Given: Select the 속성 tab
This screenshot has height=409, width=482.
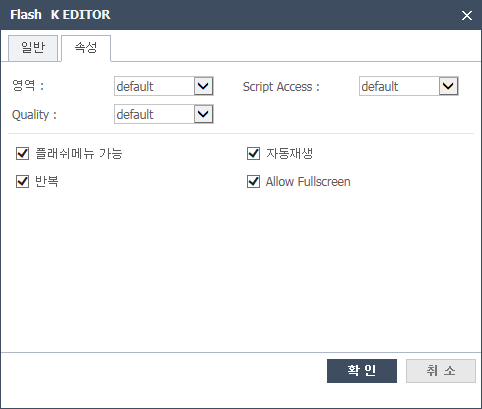Looking at the screenshot, I should [86, 48].
